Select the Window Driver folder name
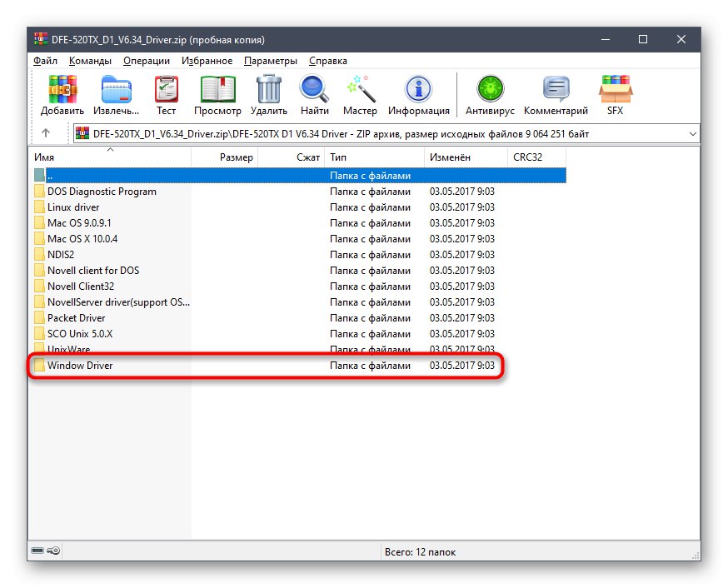 point(80,366)
